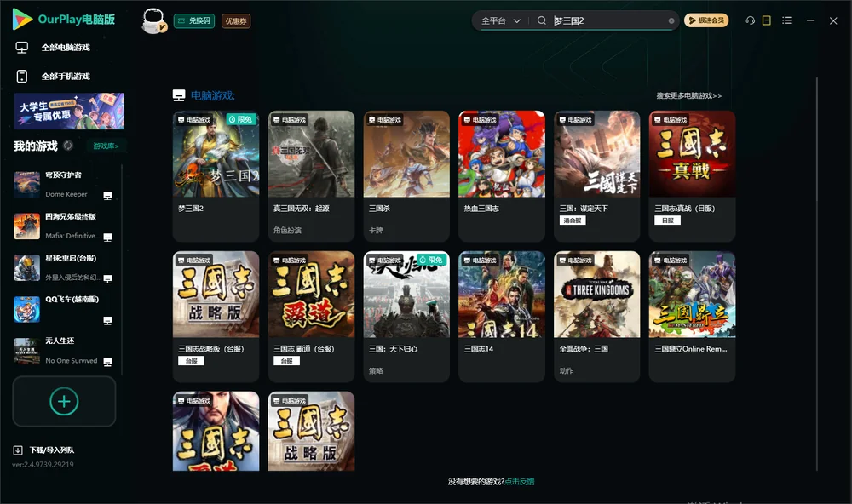Open the 三国: 天下归心 game card
This screenshot has height=504, width=852.
click(406, 317)
